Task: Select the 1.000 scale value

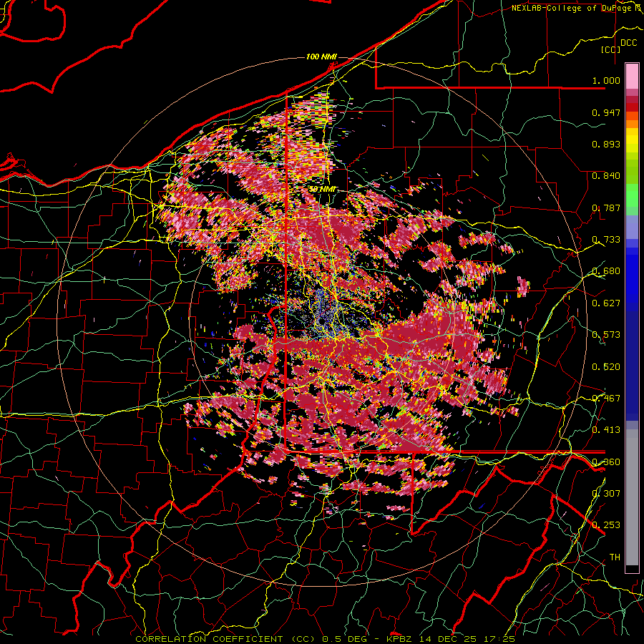Action: [x=606, y=80]
